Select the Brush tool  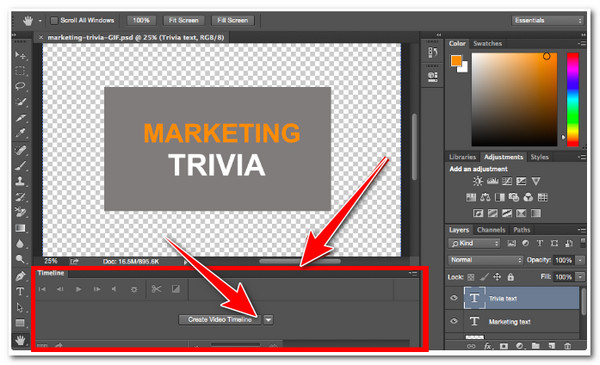click(x=20, y=165)
